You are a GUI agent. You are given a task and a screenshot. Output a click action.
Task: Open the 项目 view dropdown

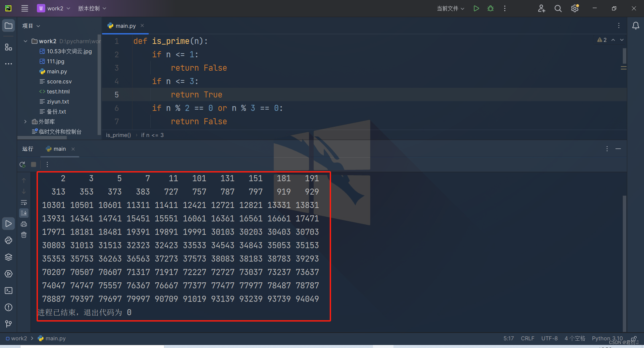point(31,26)
